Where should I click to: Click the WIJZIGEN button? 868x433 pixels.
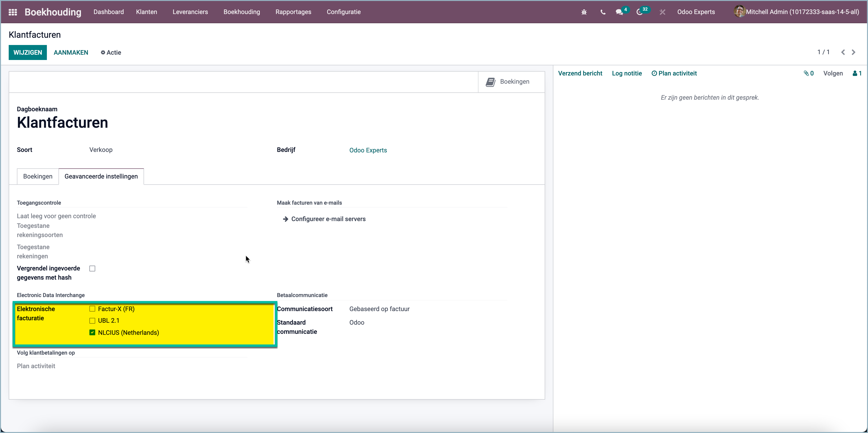pos(28,52)
